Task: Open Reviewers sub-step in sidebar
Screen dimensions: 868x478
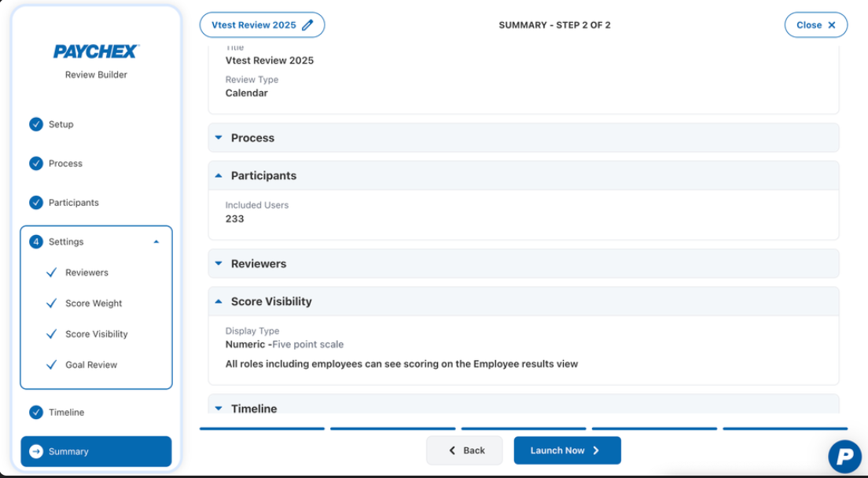Action: 87,272
